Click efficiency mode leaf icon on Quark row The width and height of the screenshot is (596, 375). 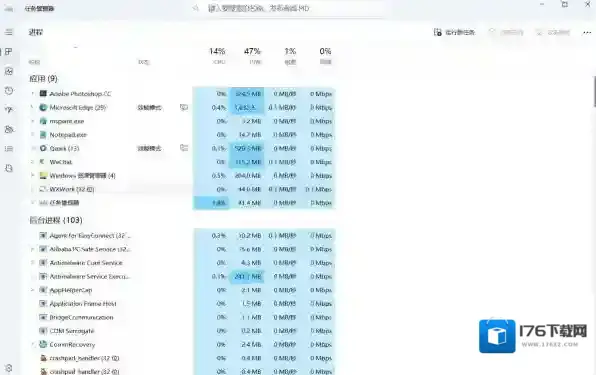pos(184,148)
